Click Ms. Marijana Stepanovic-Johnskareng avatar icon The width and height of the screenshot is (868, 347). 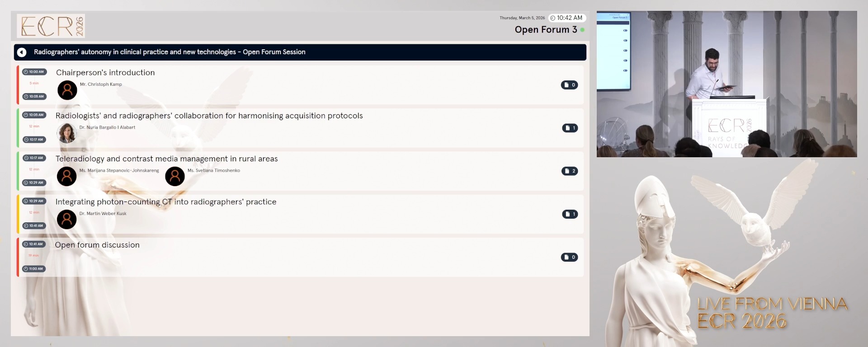[x=67, y=176]
